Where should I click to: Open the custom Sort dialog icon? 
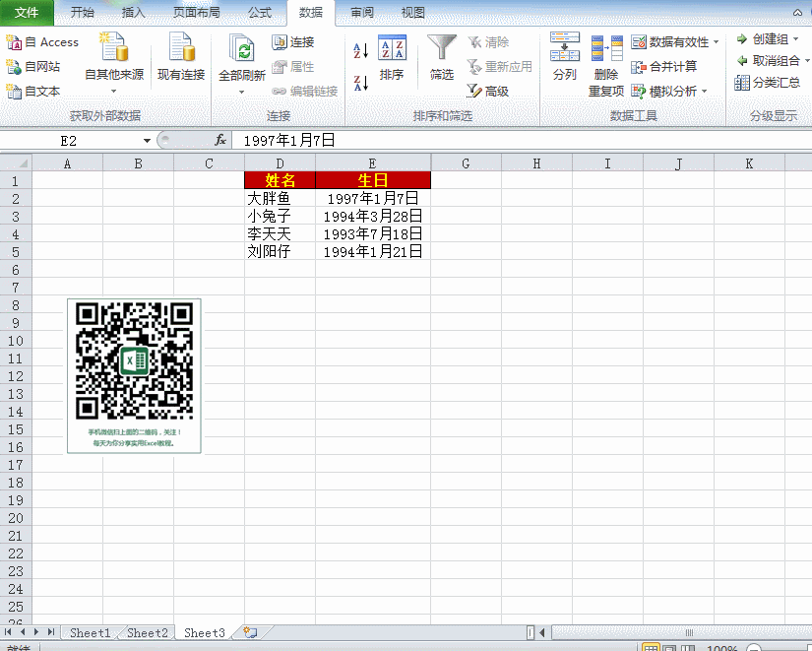coord(392,58)
